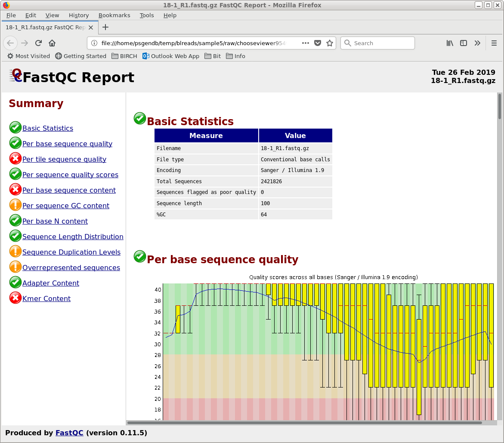Open the Pocket save icon in address bar
This screenshot has height=443, width=504.
click(318, 43)
